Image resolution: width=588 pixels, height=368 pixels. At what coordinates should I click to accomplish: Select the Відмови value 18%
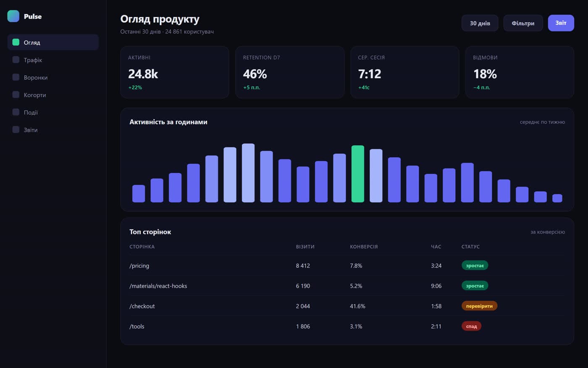[x=485, y=74]
